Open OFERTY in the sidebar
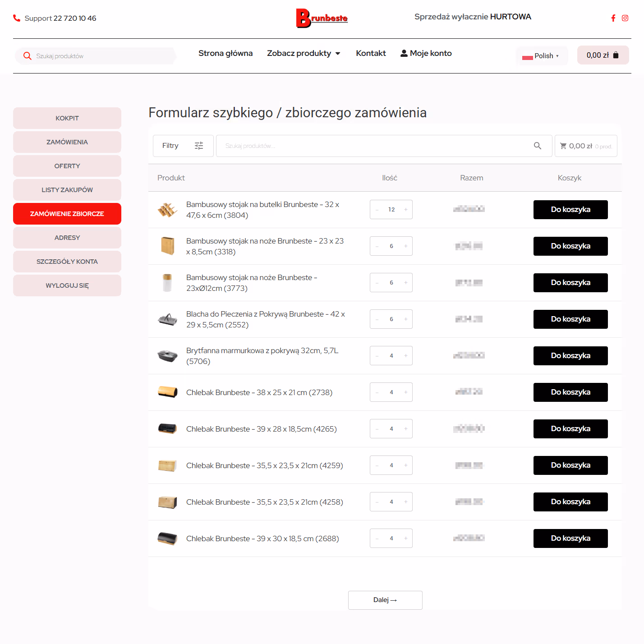 pos(67,166)
